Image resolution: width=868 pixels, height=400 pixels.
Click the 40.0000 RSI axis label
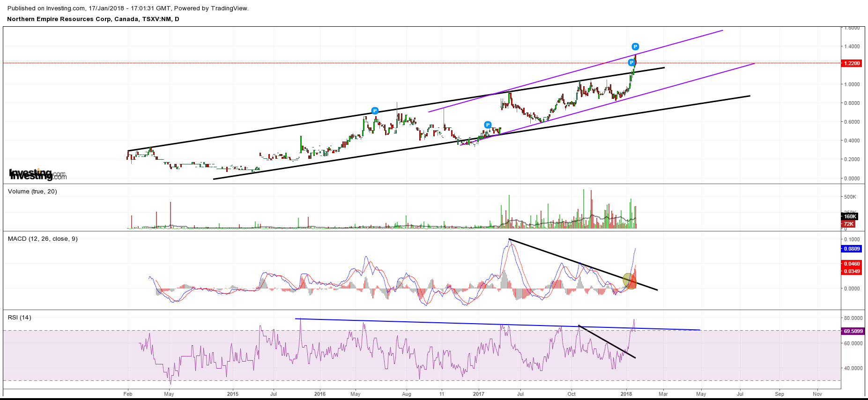click(x=853, y=368)
